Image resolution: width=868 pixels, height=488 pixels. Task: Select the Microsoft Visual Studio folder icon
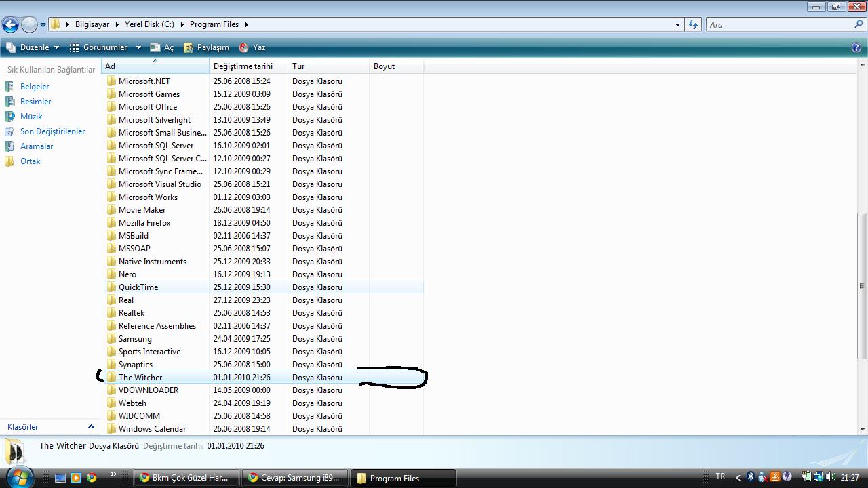112,184
